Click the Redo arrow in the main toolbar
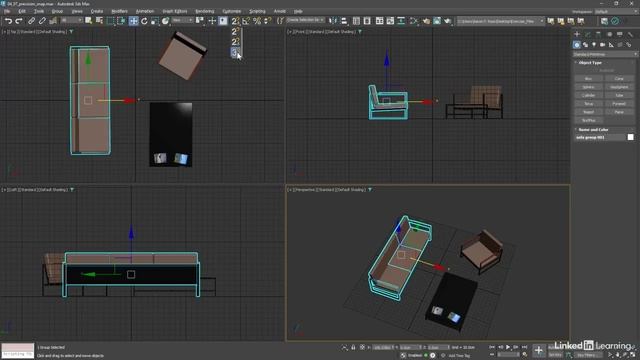The width and height of the screenshot is (640, 360). coord(18,21)
